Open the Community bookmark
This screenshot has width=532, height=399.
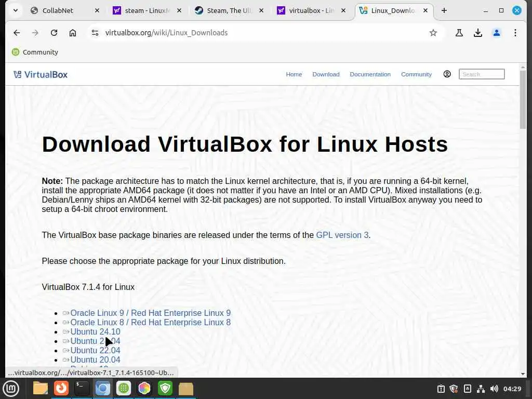coord(35,52)
